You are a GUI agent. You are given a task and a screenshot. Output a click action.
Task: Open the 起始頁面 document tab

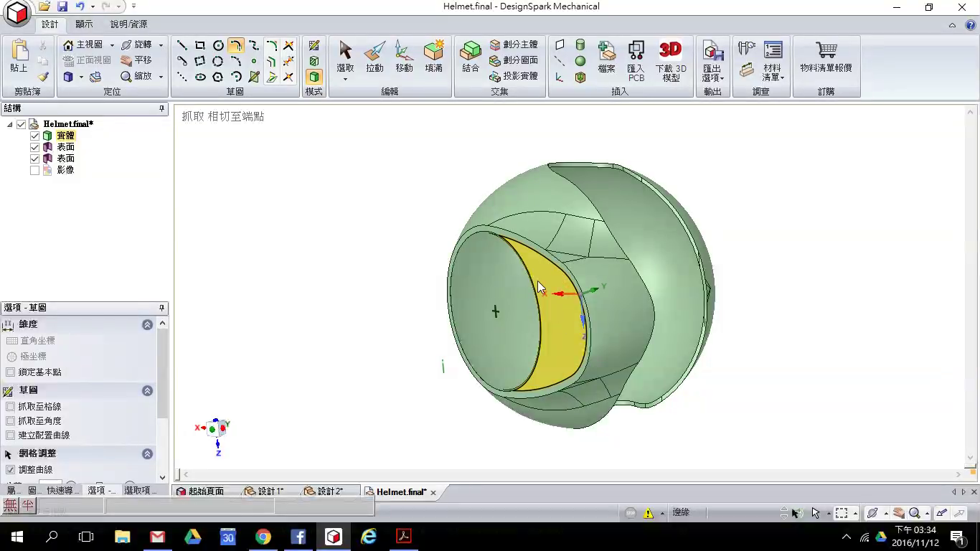tap(200, 491)
